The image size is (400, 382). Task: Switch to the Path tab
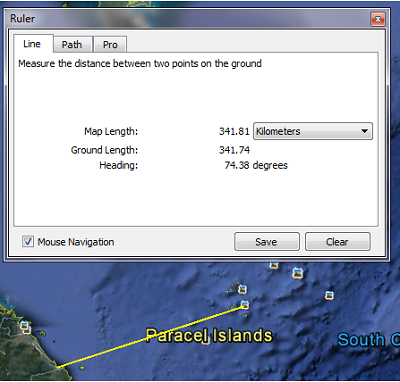point(72,44)
